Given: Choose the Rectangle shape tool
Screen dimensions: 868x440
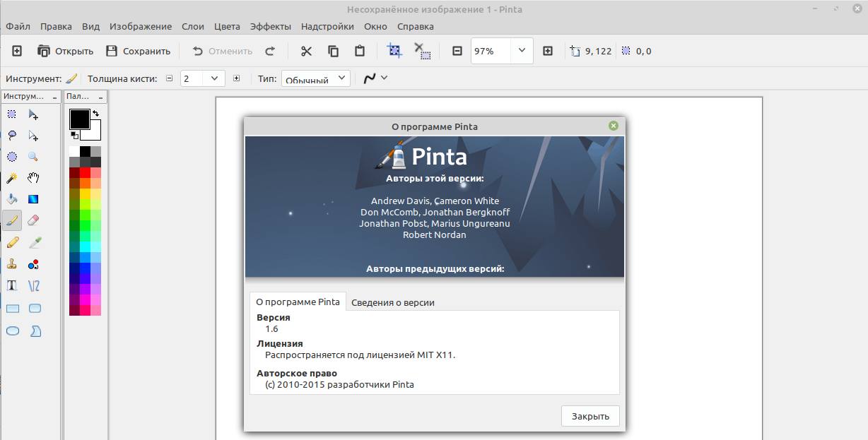Looking at the screenshot, I should point(12,308).
